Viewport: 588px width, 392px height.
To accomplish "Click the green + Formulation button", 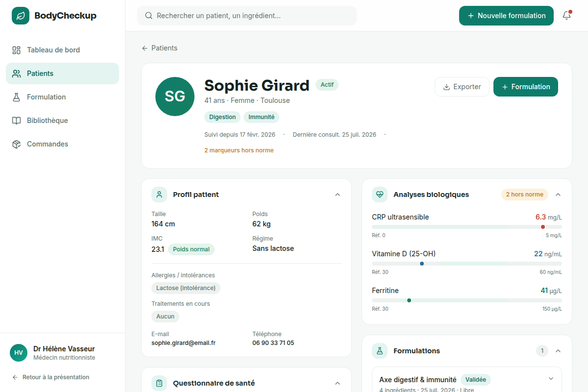I will [x=526, y=87].
